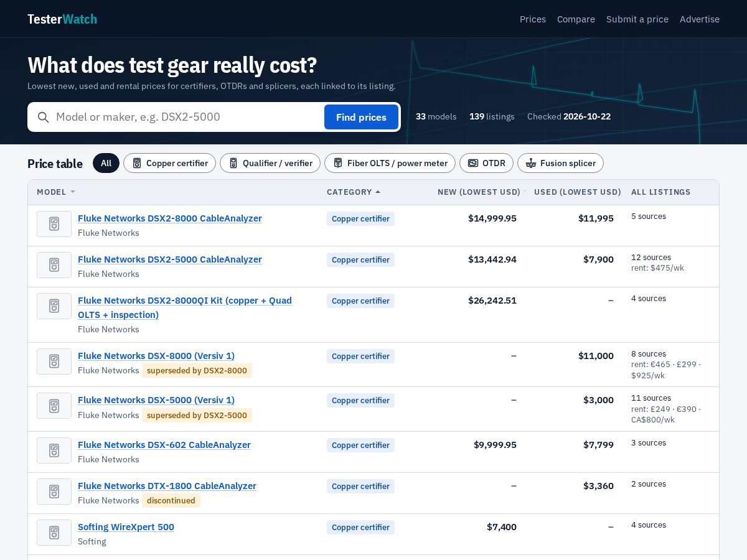Filter by Fusion splicer category
This screenshot has height=560, width=747.
(560, 163)
